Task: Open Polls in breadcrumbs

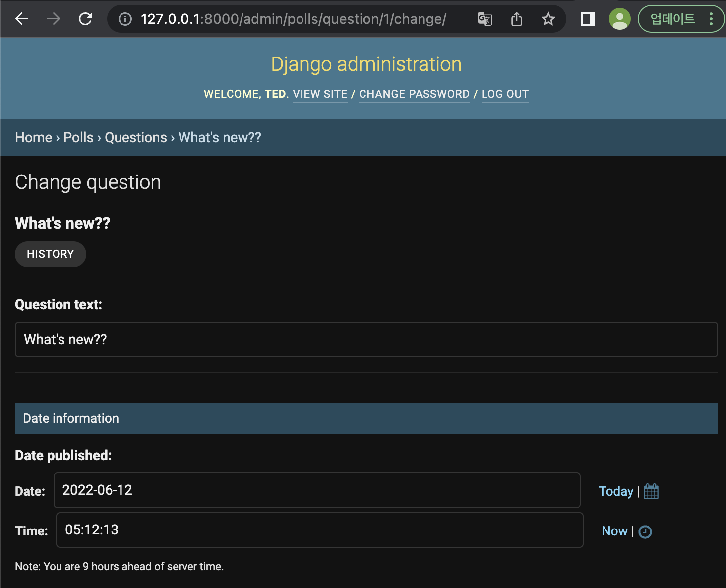Action: point(78,137)
